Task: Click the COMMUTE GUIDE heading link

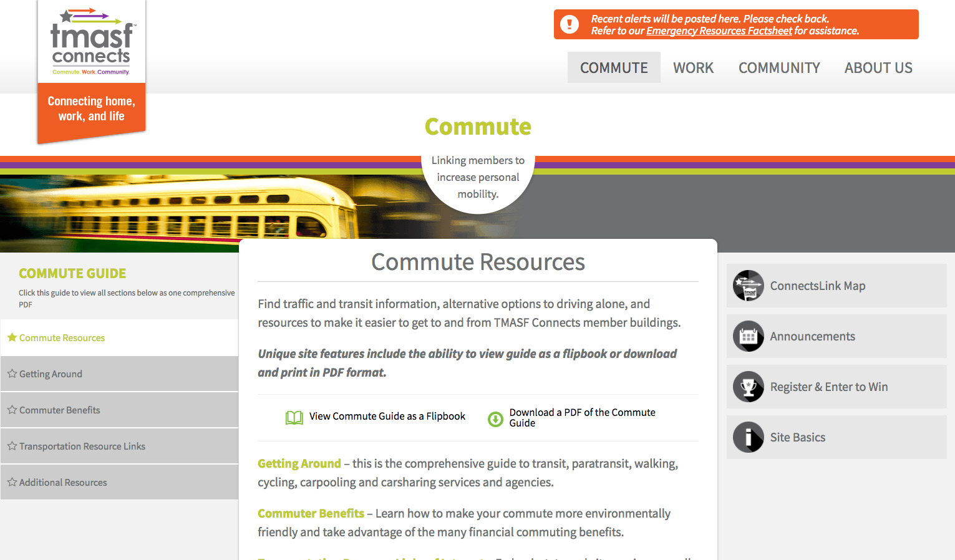Action: tap(72, 274)
